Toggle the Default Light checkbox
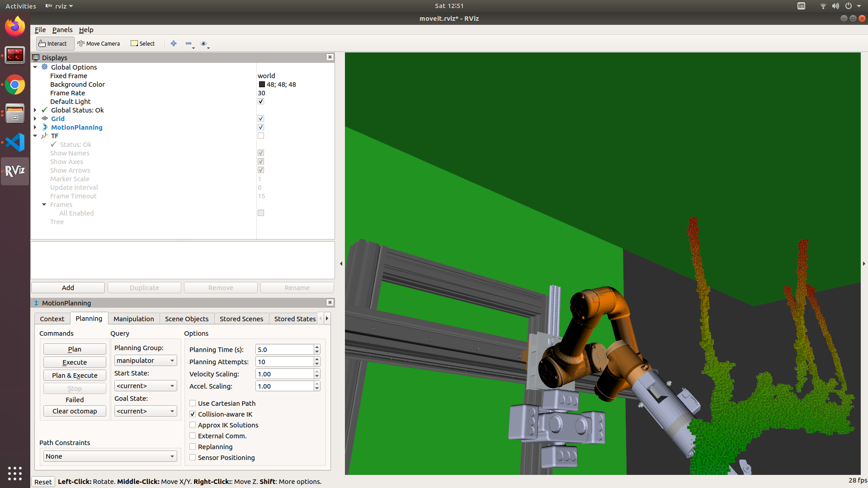The height and width of the screenshot is (488, 868). pyautogui.click(x=261, y=101)
